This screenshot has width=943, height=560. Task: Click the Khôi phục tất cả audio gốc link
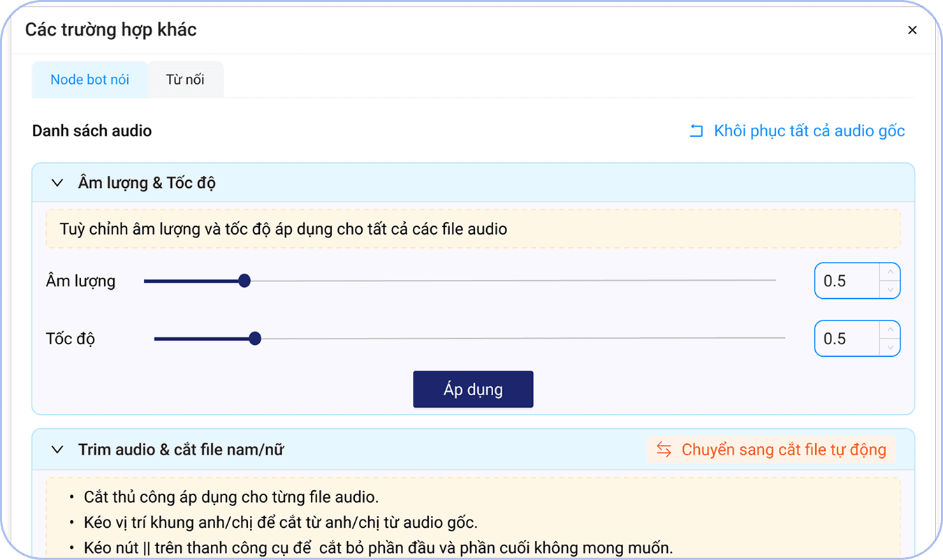point(809,131)
